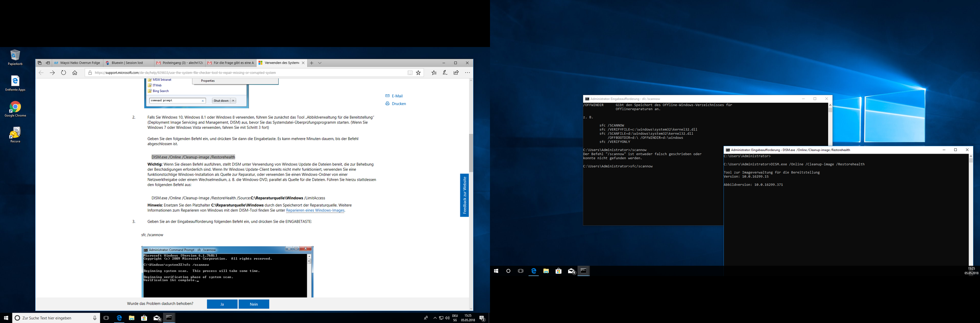Viewport: 980px width, 323px height.
Task: Click the network tray icon
Action: pyautogui.click(x=441, y=318)
